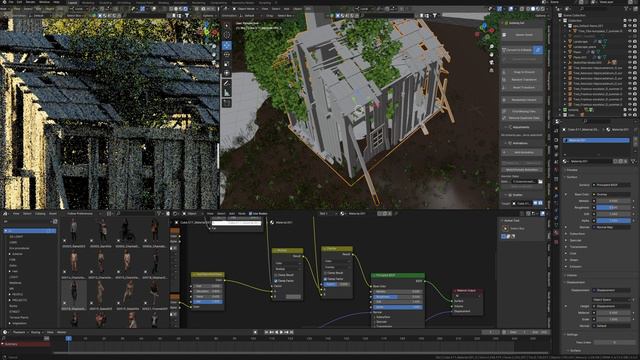Screen dimensions: 640x360
Task: Toggle Clamp Factor in right Mix node
Action: [325, 279]
